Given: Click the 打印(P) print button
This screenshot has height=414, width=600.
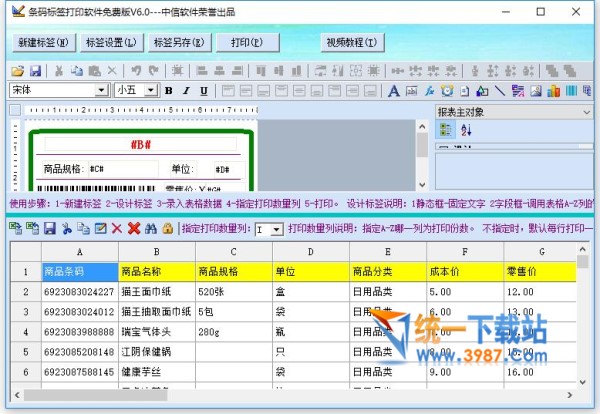Looking at the screenshot, I should 248,42.
